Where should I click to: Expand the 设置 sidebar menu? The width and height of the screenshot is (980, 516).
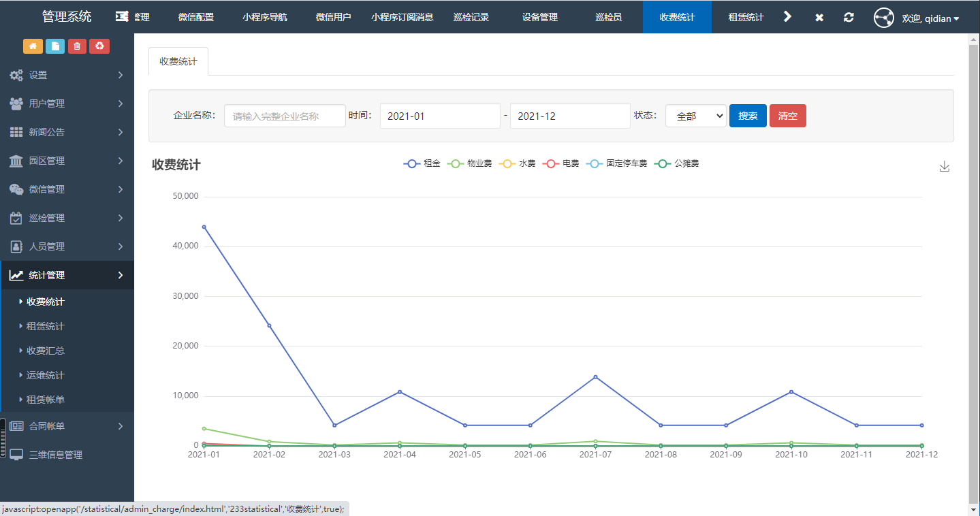(x=67, y=75)
